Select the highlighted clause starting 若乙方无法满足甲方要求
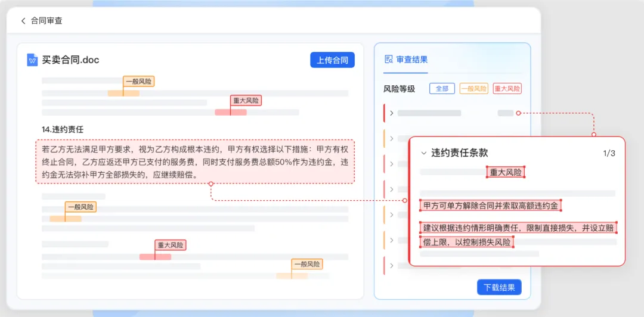The height and width of the screenshot is (317, 644). [195, 161]
